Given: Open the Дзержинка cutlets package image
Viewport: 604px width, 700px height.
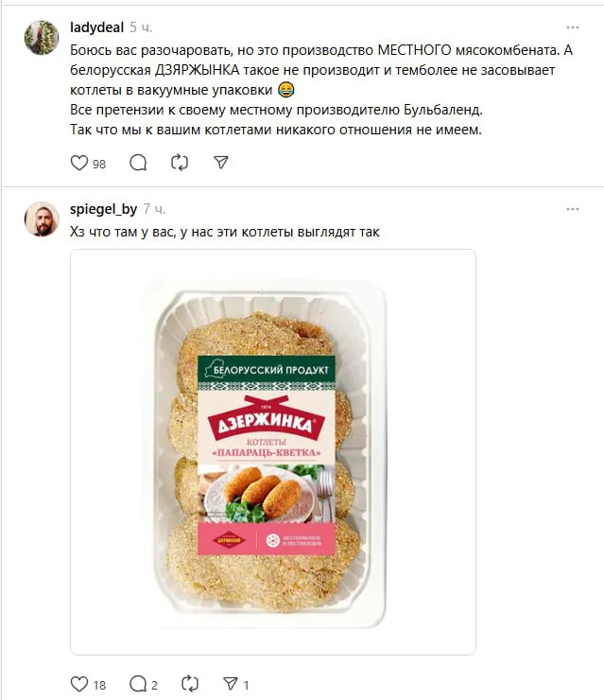Looking at the screenshot, I should (273, 451).
